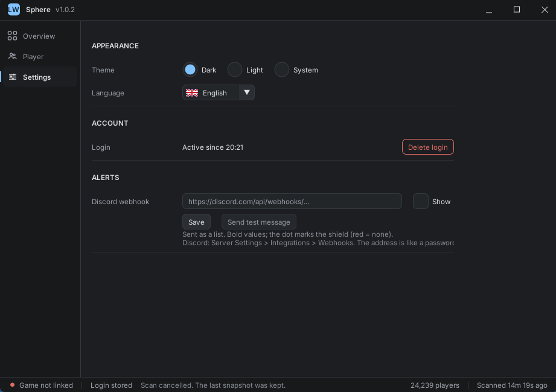Image resolution: width=556 pixels, height=392 pixels.
Task: Click the Login label
Action: click(x=101, y=147)
